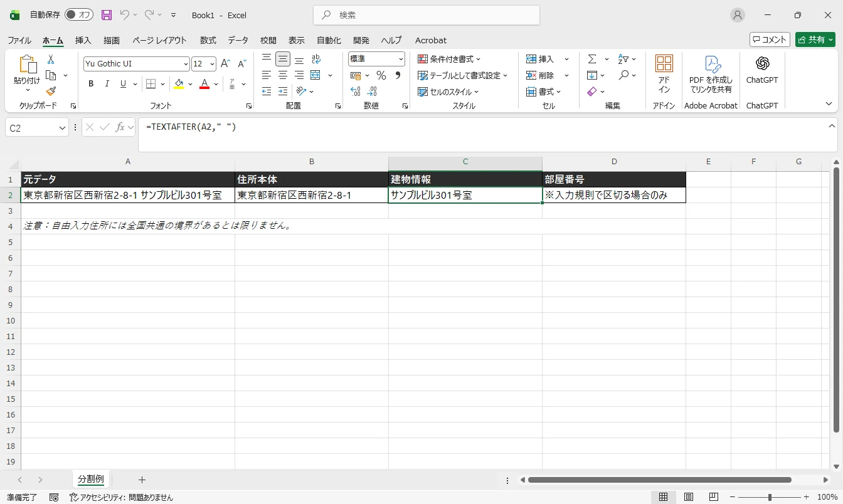
Task: Toggle center horizontal alignment
Action: click(x=283, y=75)
